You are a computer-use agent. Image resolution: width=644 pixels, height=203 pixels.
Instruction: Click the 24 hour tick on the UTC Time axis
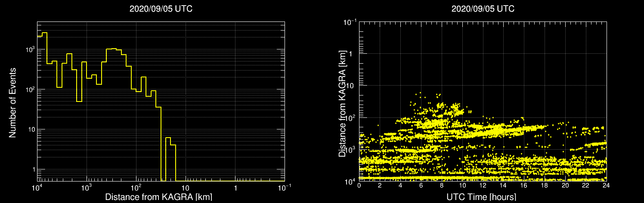point(606,186)
